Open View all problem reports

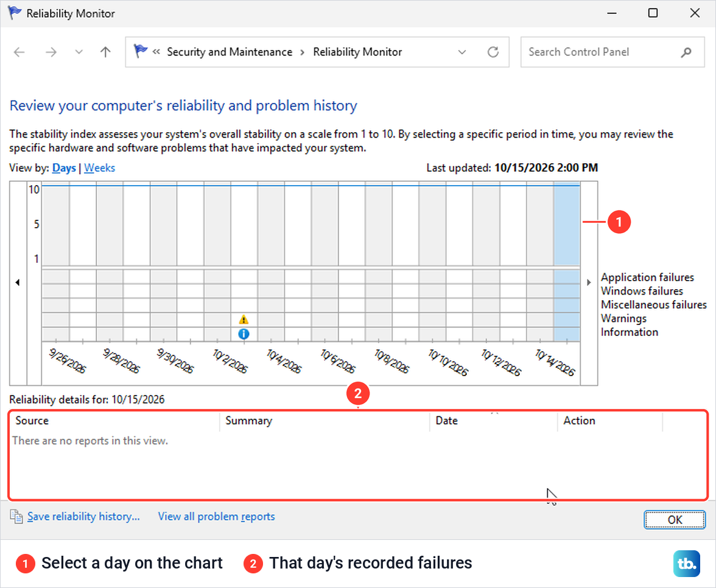(x=217, y=516)
